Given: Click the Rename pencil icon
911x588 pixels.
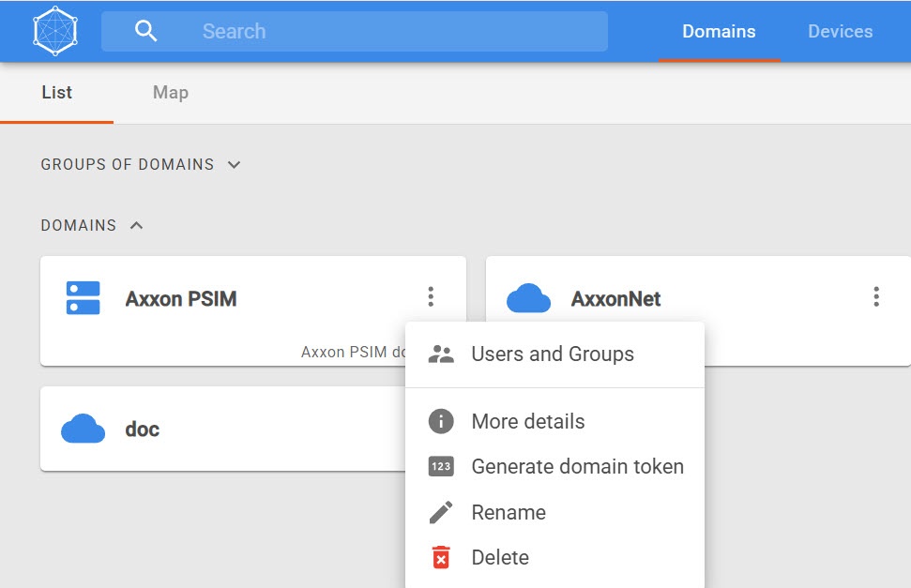Looking at the screenshot, I should click(441, 512).
